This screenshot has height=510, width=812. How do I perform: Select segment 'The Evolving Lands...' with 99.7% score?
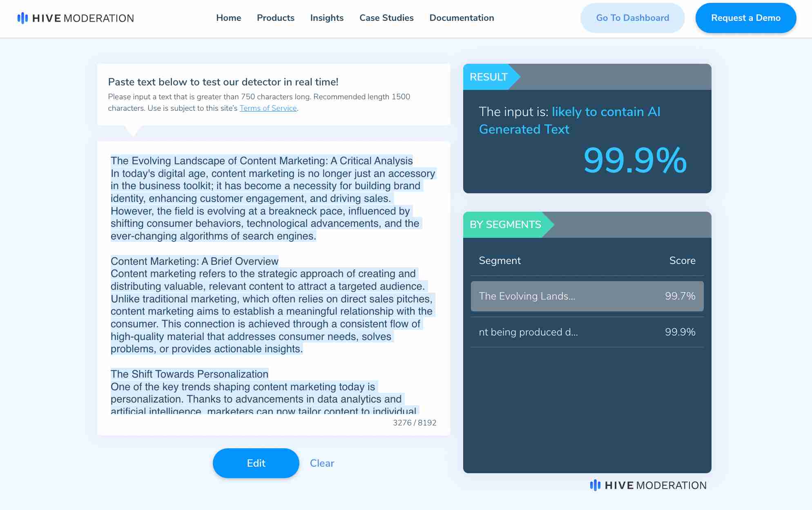[587, 296]
